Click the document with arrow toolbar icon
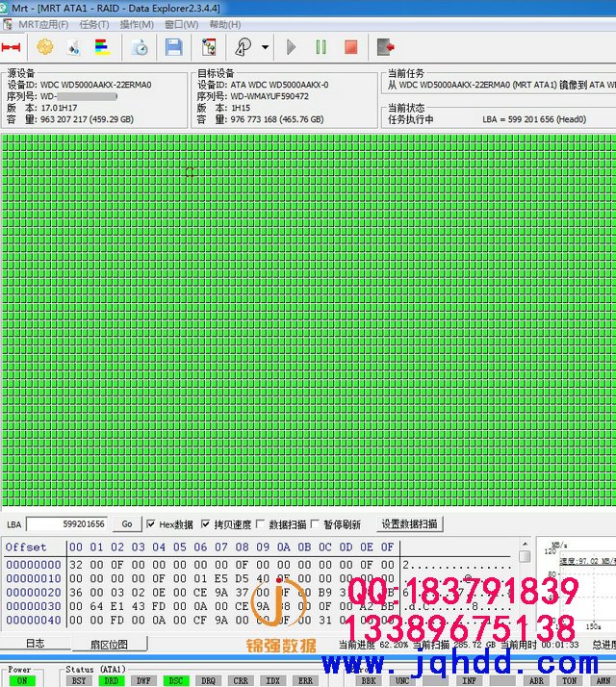 73,47
